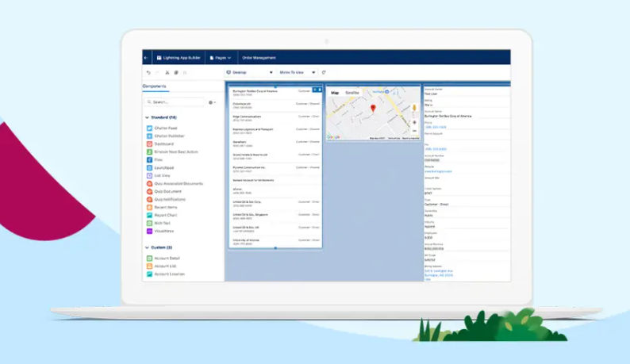Collapse the Standard (14) section
The width and height of the screenshot is (630, 364).
147,117
